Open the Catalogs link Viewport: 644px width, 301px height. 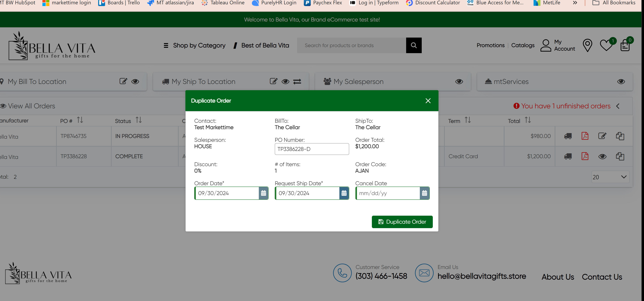click(x=523, y=45)
